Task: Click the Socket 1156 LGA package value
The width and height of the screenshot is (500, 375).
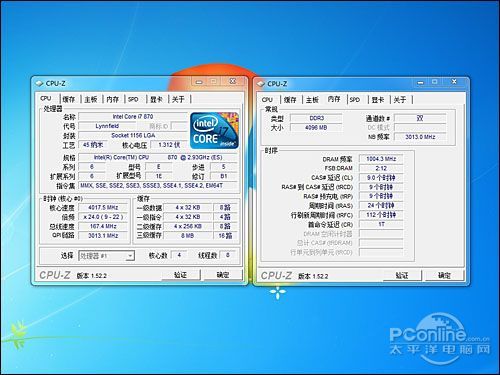Action: coord(133,135)
